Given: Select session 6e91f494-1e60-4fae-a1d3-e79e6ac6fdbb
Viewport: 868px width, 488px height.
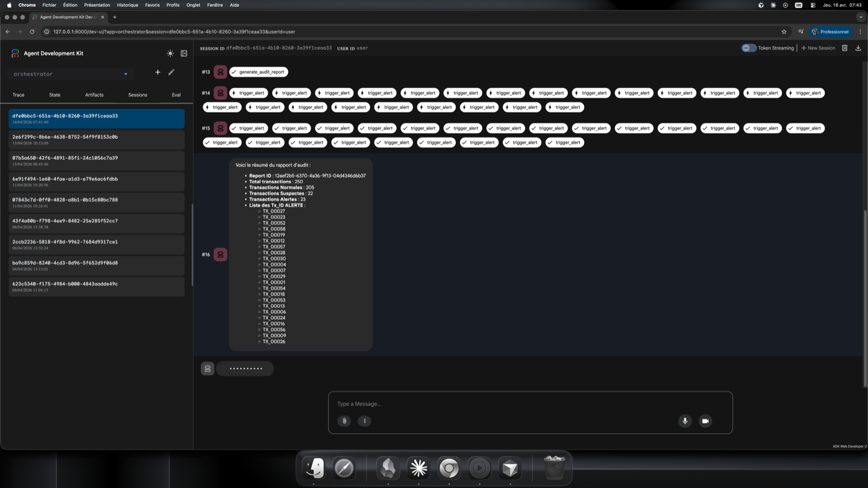Looking at the screenshot, I should coord(97,182).
